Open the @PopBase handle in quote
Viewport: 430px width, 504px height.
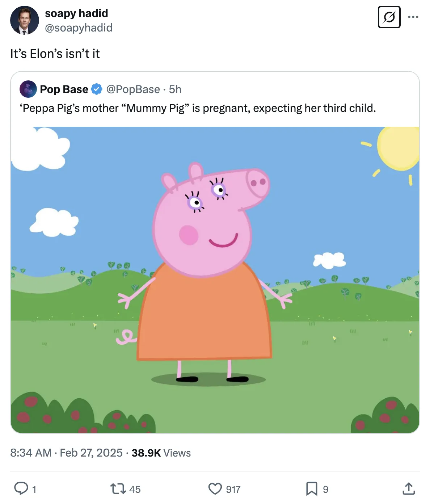tap(133, 89)
